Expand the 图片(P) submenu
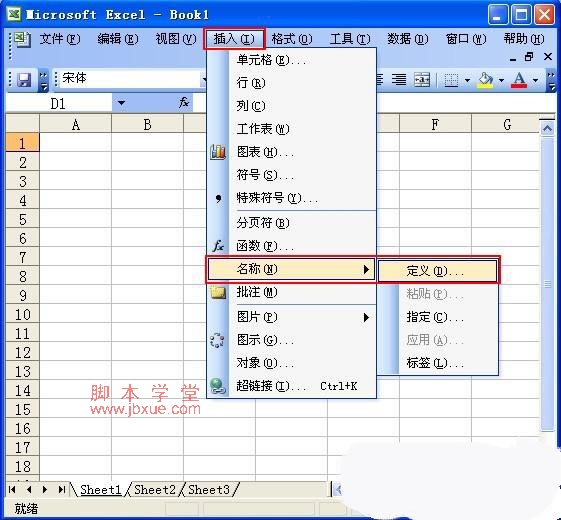Viewport: 561px width, 520px height. [x=291, y=317]
